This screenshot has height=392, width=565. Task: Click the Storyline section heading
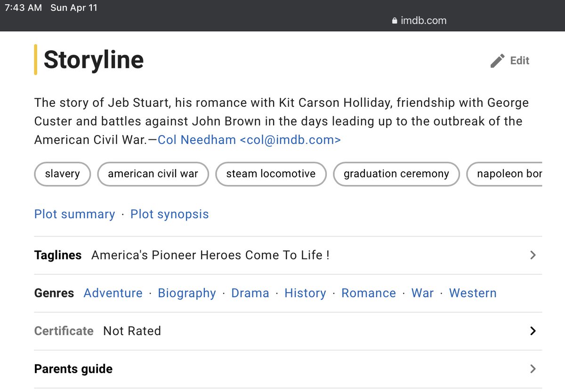pos(94,60)
